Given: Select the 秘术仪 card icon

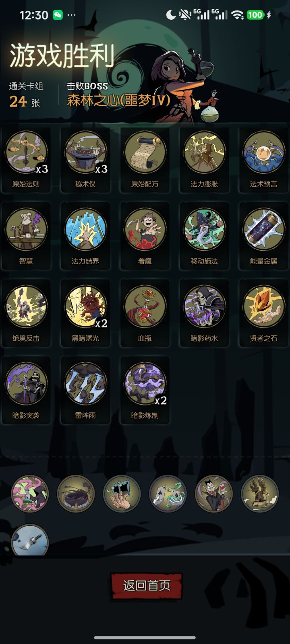Looking at the screenshot, I should (x=85, y=160).
